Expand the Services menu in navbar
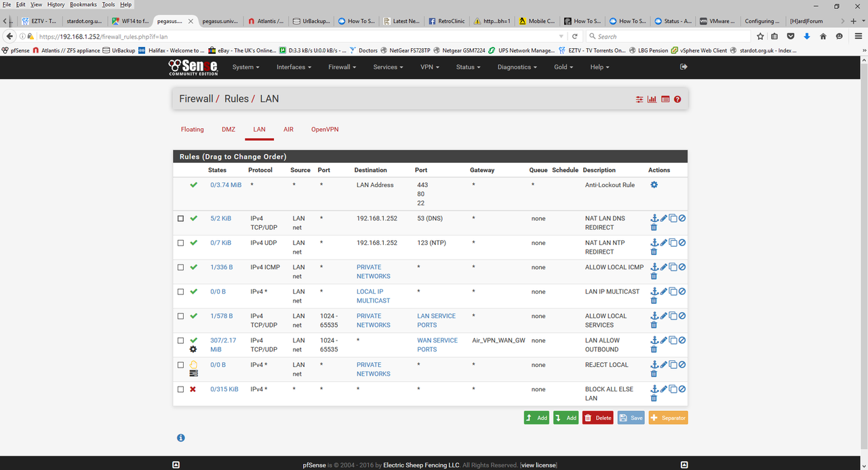Image resolution: width=868 pixels, height=470 pixels. coord(388,67)
